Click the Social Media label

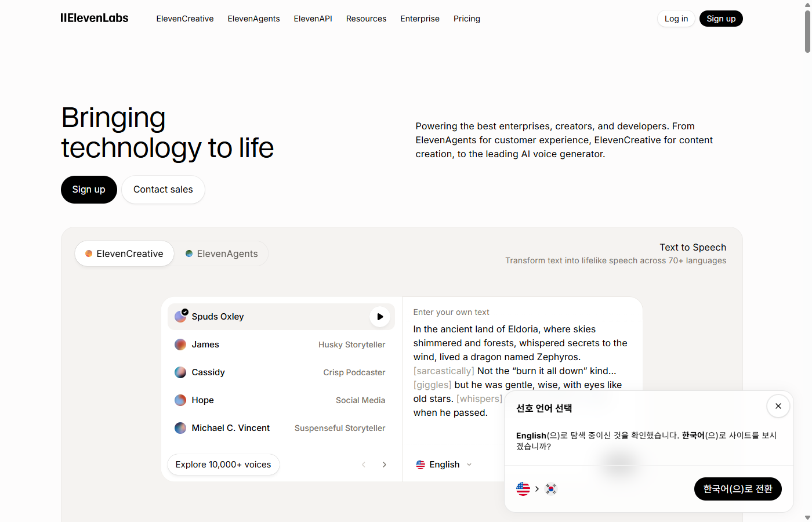pos(360,400)
